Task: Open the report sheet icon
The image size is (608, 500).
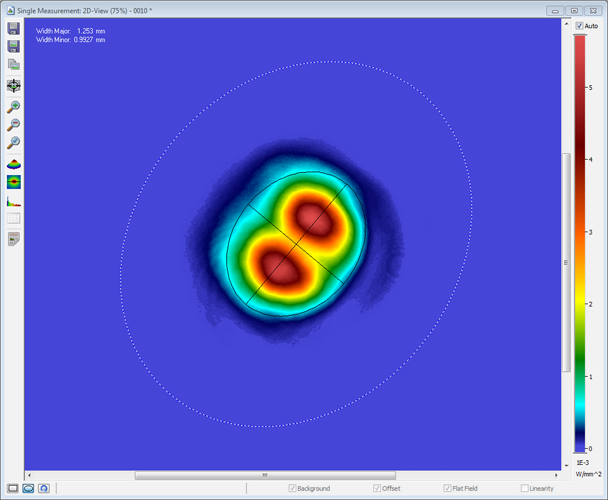Action: coord(14,239)
